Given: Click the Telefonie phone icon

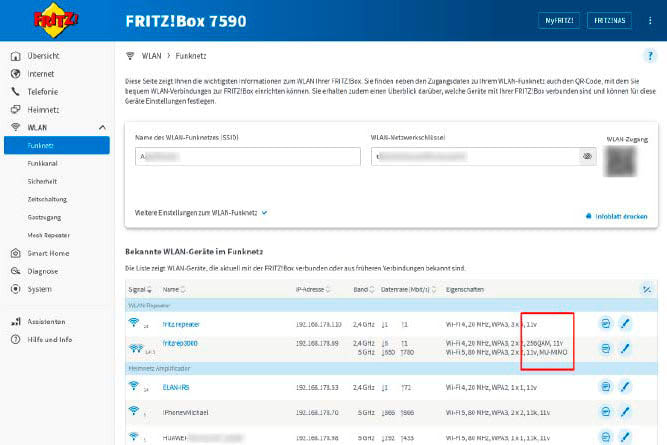Looking at the screenshot, I should 15,91.
